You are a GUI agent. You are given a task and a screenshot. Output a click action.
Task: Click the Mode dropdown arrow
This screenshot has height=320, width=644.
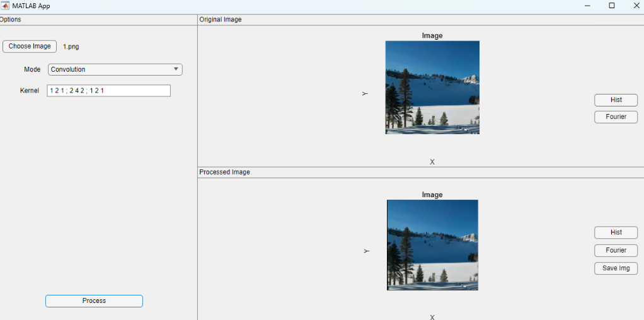click(x=176, y=69)
